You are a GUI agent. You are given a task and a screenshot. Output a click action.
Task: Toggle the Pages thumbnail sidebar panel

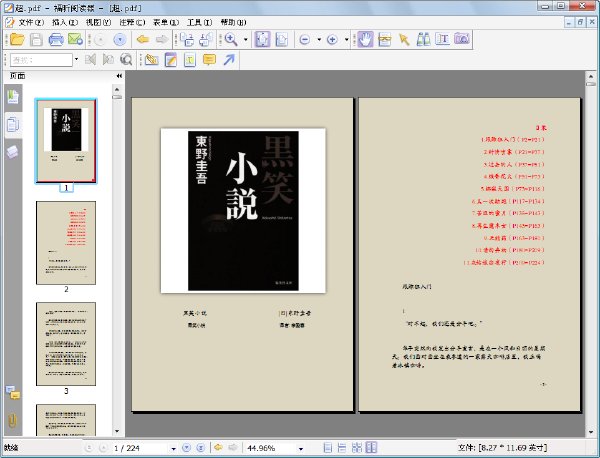(13, 124)
